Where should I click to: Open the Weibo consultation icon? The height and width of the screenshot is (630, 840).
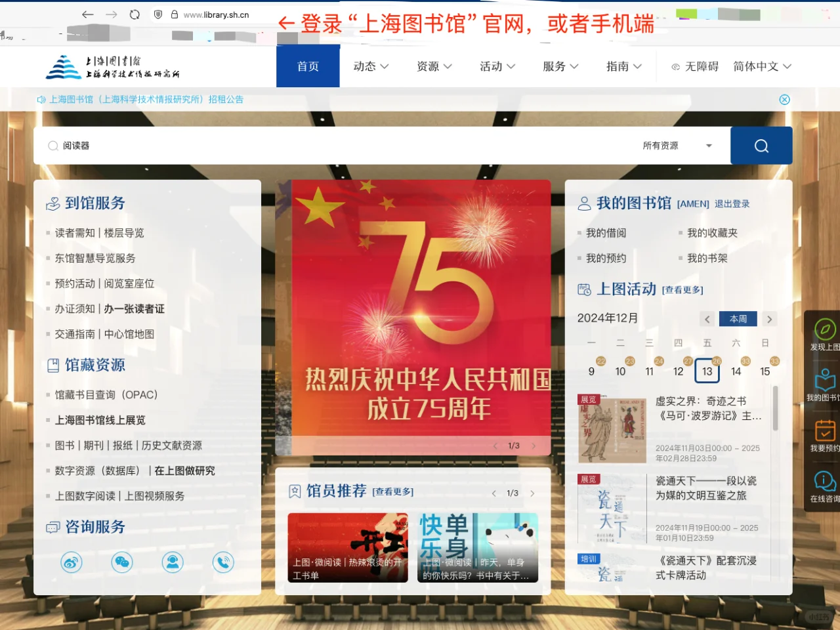[x=72, y=562]
